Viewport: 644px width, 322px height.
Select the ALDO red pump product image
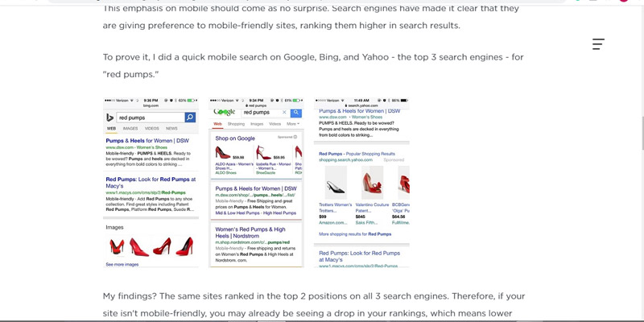[223, 153]
